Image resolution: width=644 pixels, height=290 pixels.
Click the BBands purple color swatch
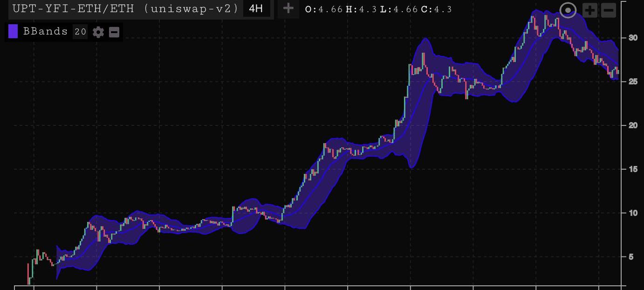(13, 32)
